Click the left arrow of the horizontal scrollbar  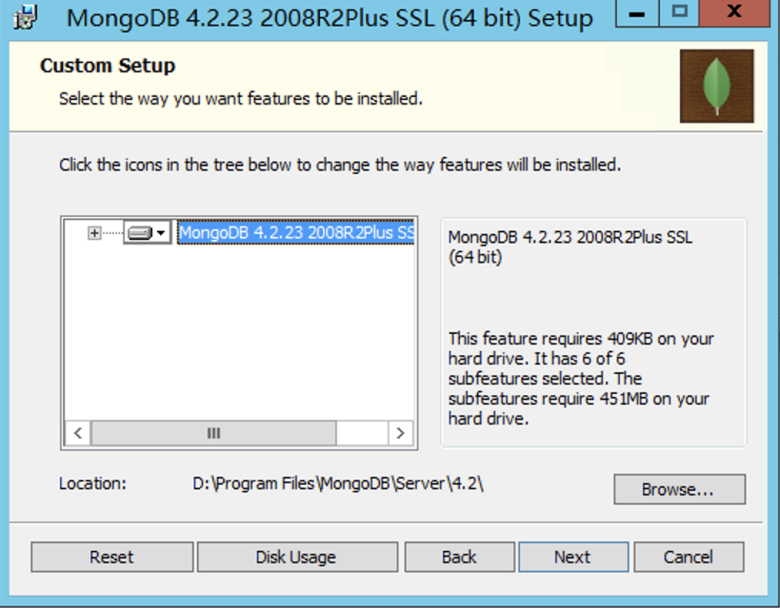(77, 433)
